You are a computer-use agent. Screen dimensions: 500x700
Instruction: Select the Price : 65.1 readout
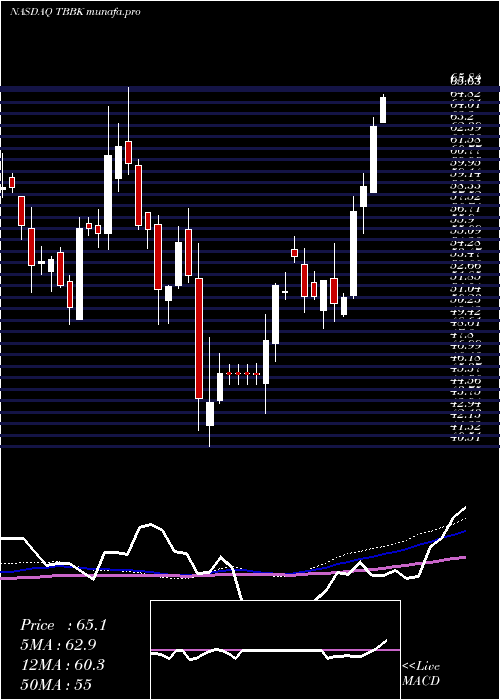click(x=63, y=625)
